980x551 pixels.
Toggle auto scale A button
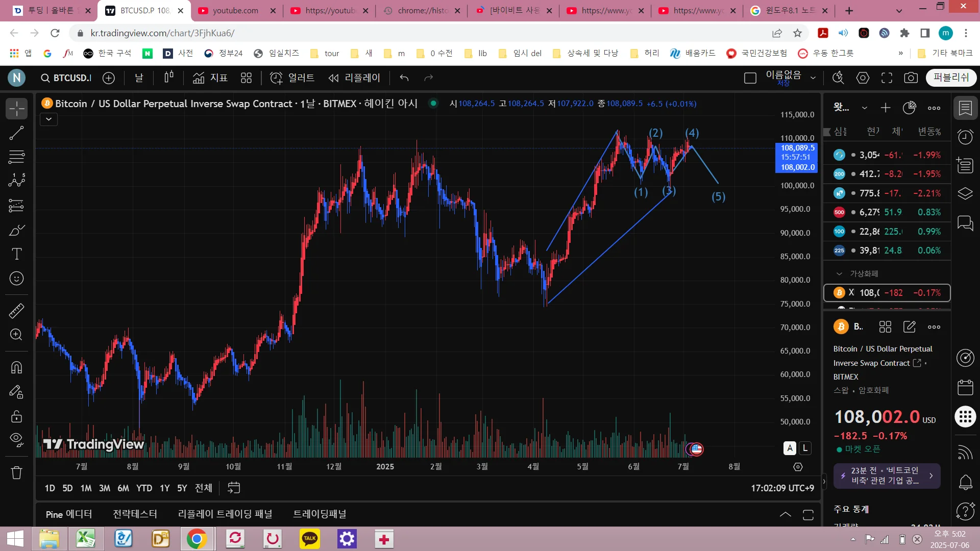(x=790, y=448)
